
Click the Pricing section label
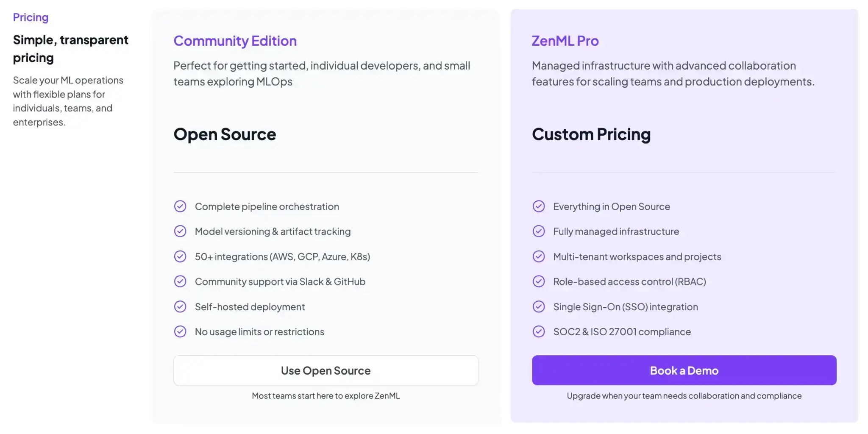[31, 17]
